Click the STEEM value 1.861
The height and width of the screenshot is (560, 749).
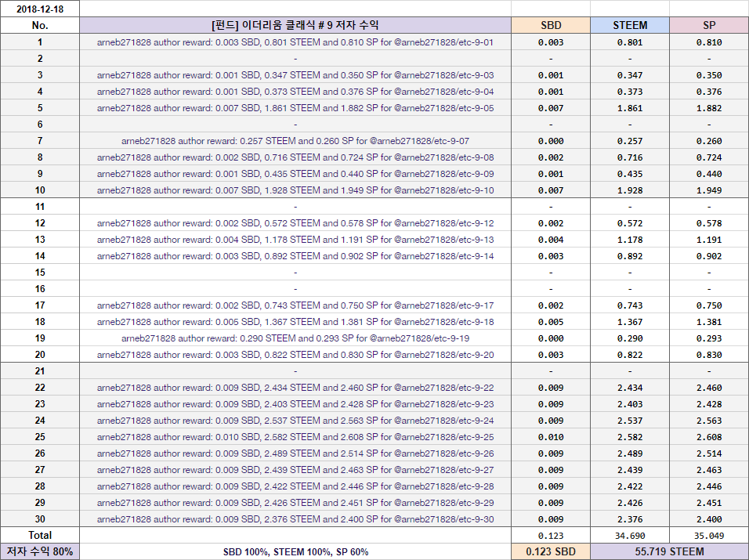630,108
